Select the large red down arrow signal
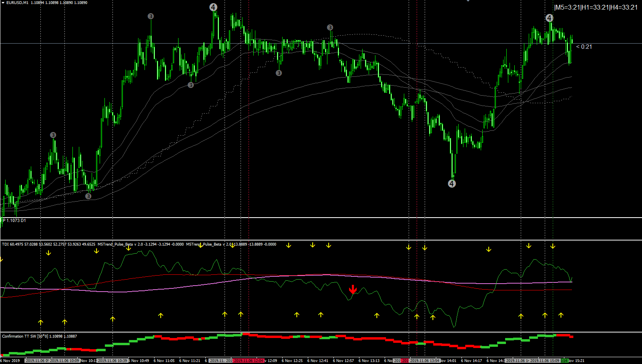This screenshot has height=364, width=642. (x=353, y=289)
